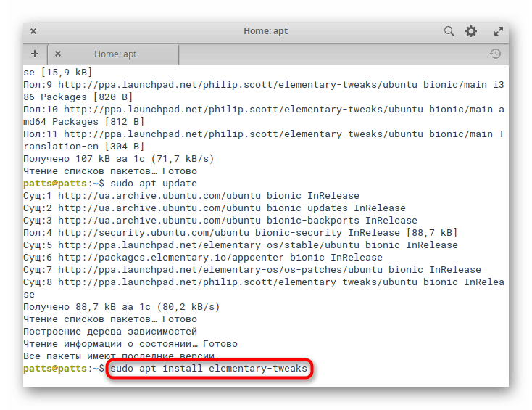532x410 pixels.
Task: Toggle fullscreen with the arrows icon
Action: (x=498, y=32)
